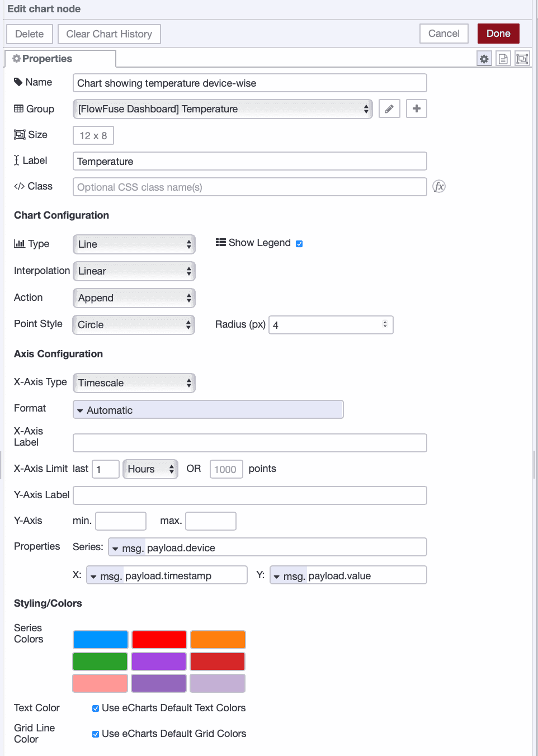Switch to the Properties tab
Screen dimensions: 538x756
tap(46, 58)
